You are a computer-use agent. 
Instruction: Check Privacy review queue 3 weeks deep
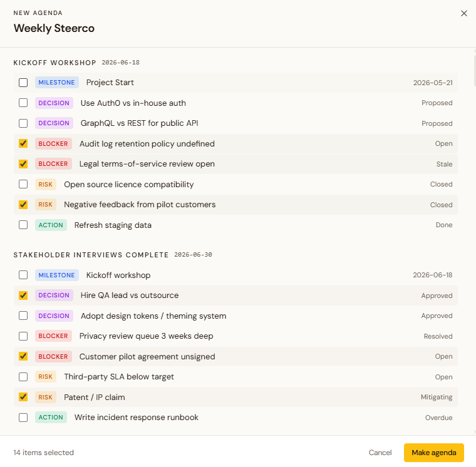tap(23, 336)
